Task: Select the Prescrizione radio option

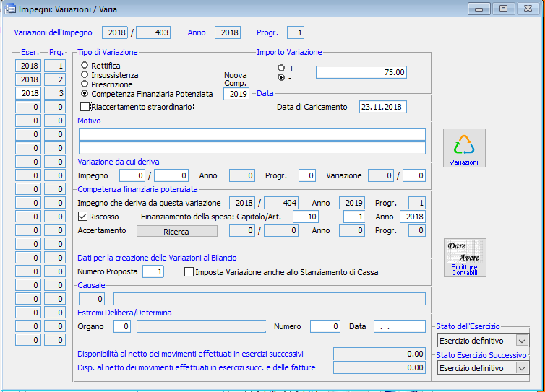Action: [85, 84]
